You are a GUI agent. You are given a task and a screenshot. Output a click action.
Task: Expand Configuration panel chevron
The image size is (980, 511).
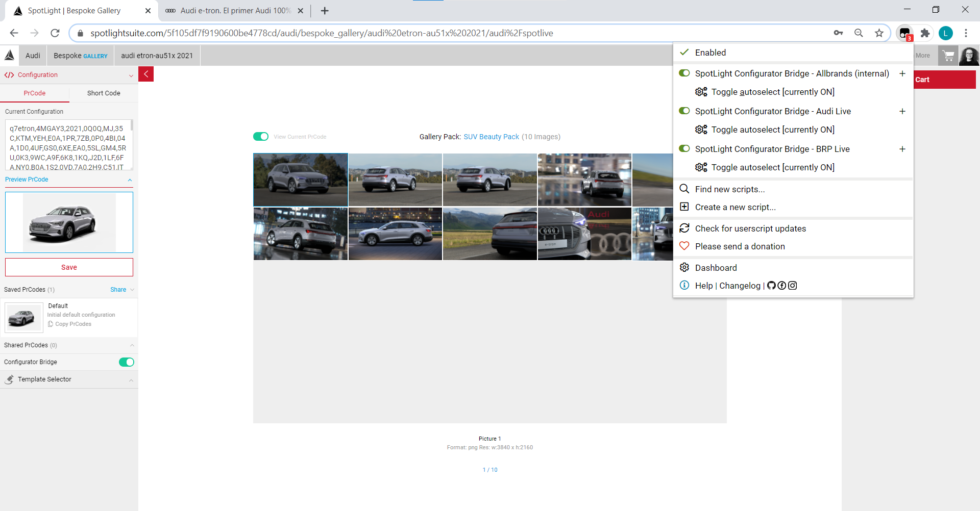[131, 75]
